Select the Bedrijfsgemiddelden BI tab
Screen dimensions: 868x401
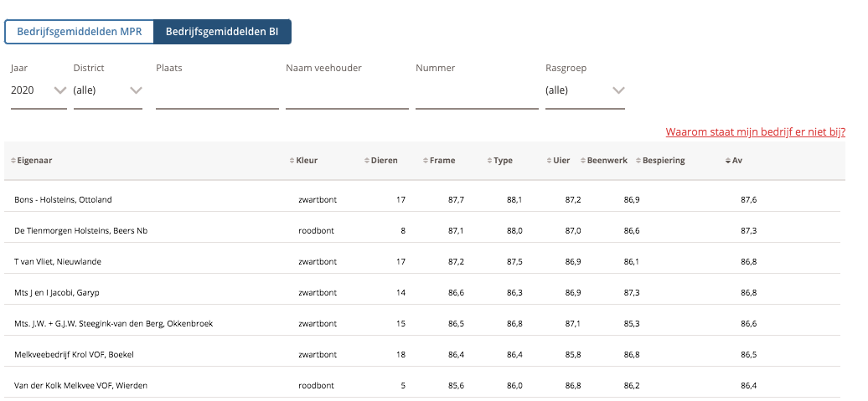[x=222, y=32]
